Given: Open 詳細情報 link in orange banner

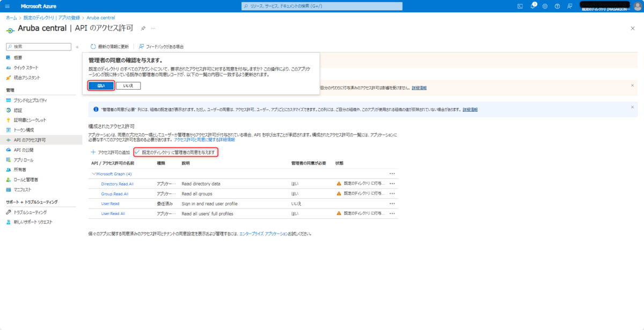Looking at the screenshot, I should 419,87.
